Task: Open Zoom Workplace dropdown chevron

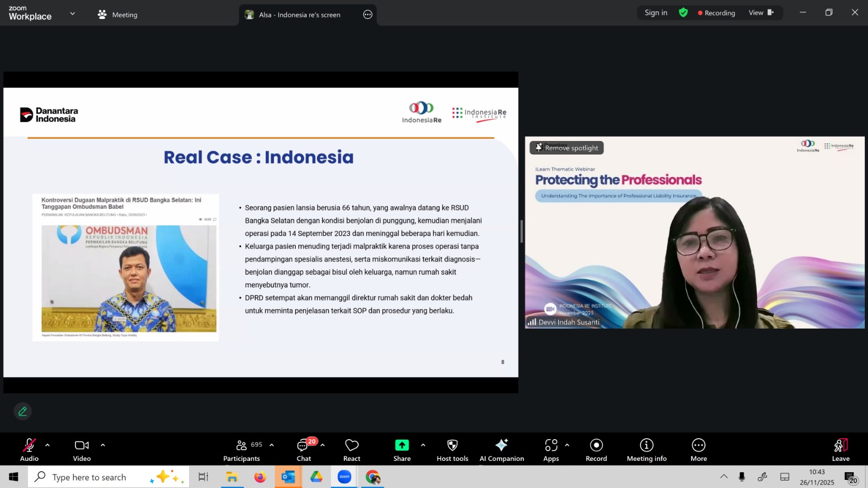Action: click(73, 14)
